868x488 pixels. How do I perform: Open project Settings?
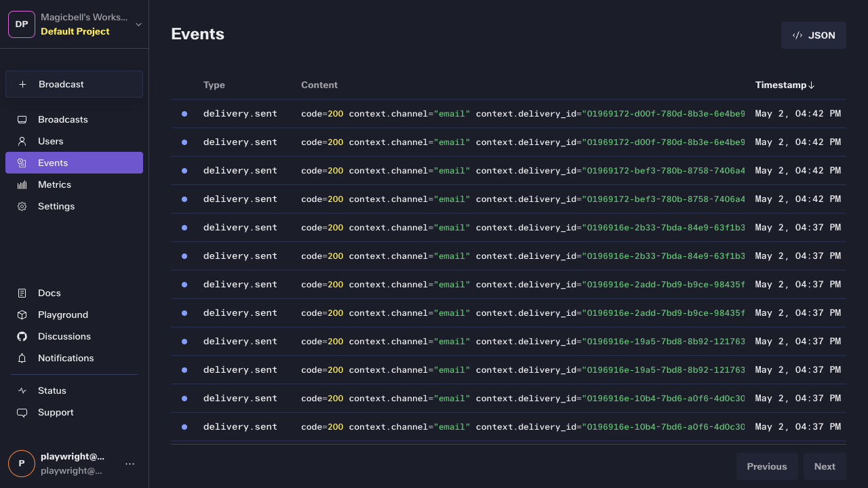click(74, 206)
